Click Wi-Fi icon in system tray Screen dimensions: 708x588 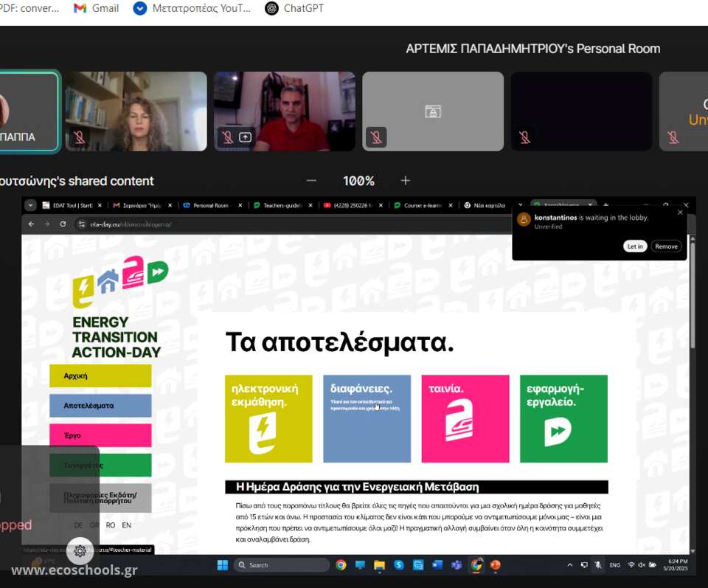pyautogui.click(x=631, y=565)
